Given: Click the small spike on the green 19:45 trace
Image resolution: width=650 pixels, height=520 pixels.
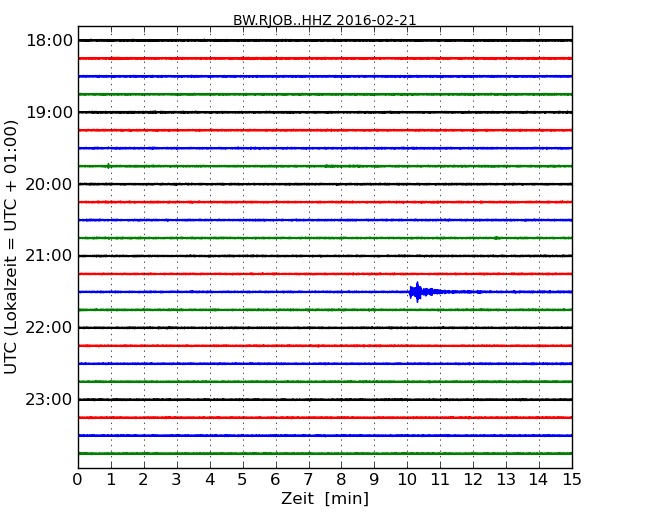Looking at the screenshot, I should coord(108,166).
